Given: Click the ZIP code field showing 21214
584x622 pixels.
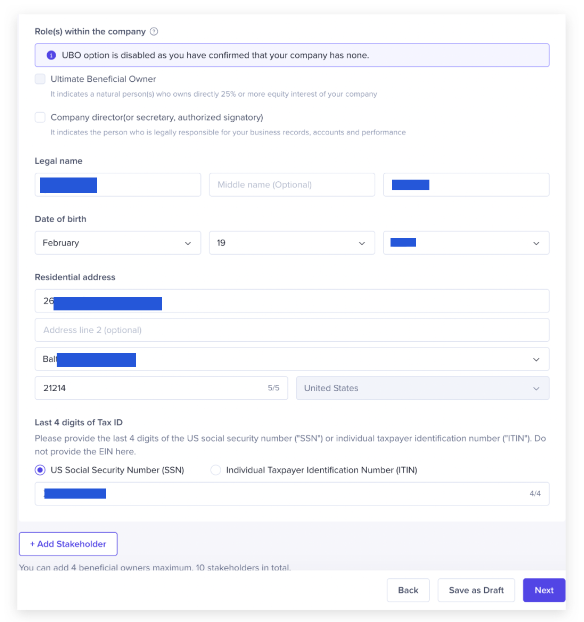Looking at the screenshot, I should pos(161,388).
